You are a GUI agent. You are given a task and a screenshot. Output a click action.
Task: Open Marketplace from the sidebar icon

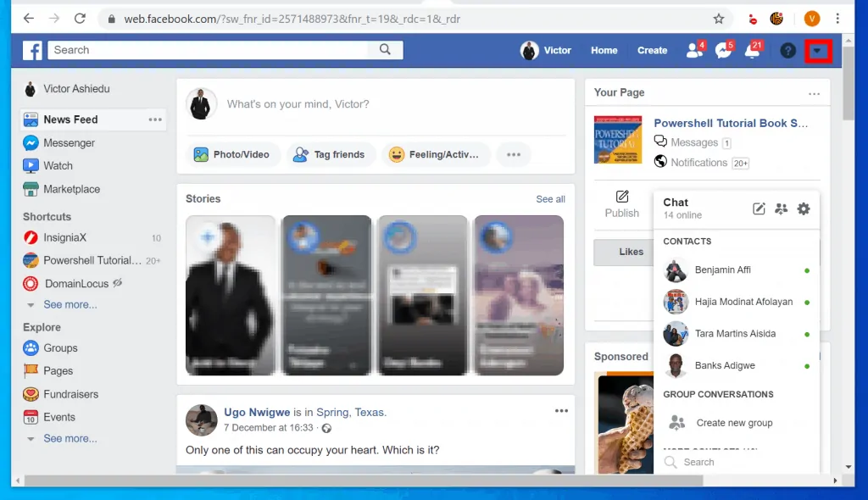pyautogui.click(x=31, y=189)
